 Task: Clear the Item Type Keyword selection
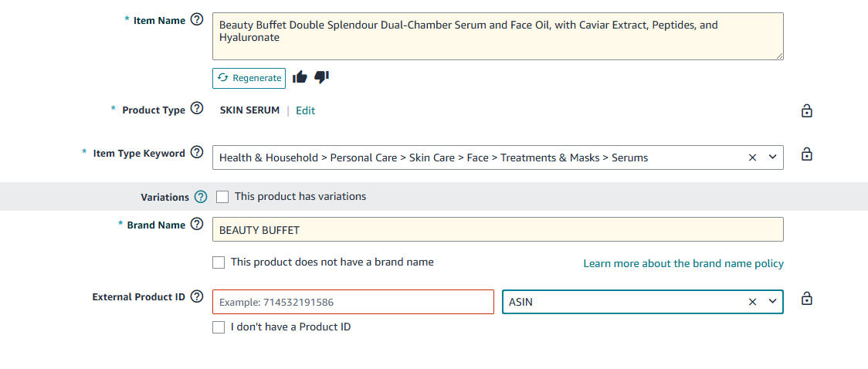752,157
